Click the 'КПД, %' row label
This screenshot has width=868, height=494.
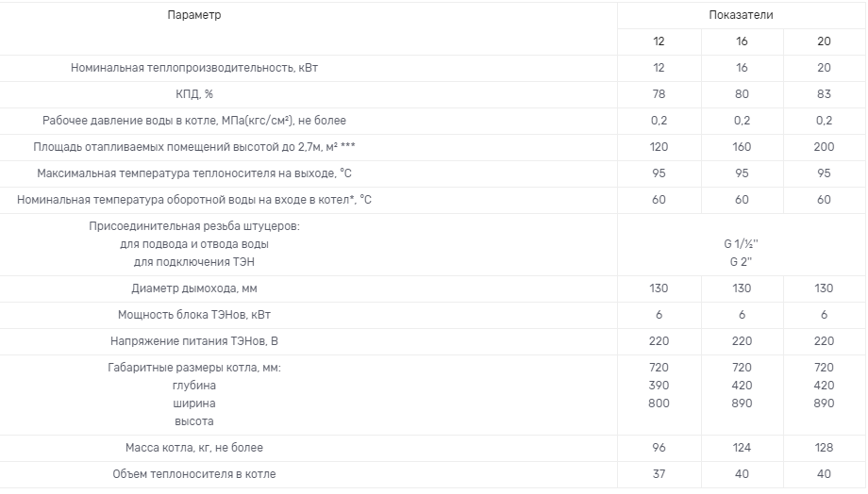click(194, 94)
